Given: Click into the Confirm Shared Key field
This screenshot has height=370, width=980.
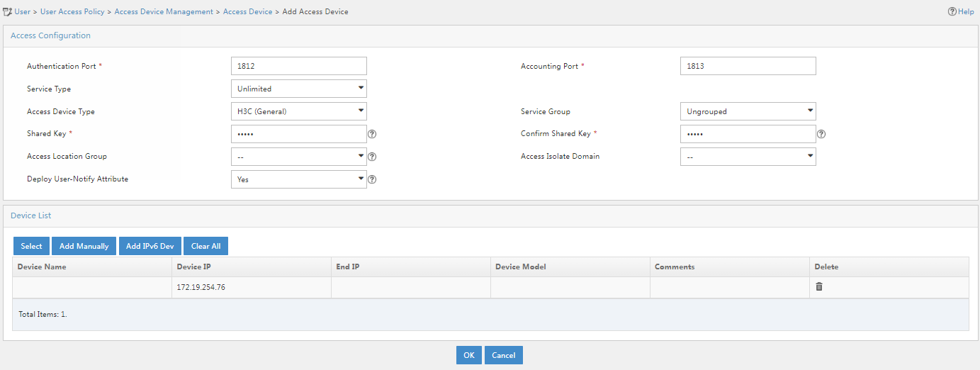Looking at the screenshot, I should coord(748,134).
